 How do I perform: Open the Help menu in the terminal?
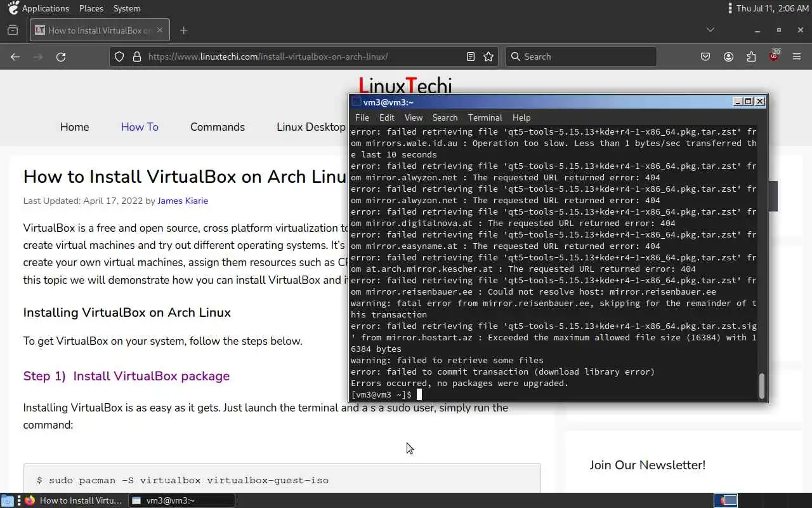[x=521, y=117]
